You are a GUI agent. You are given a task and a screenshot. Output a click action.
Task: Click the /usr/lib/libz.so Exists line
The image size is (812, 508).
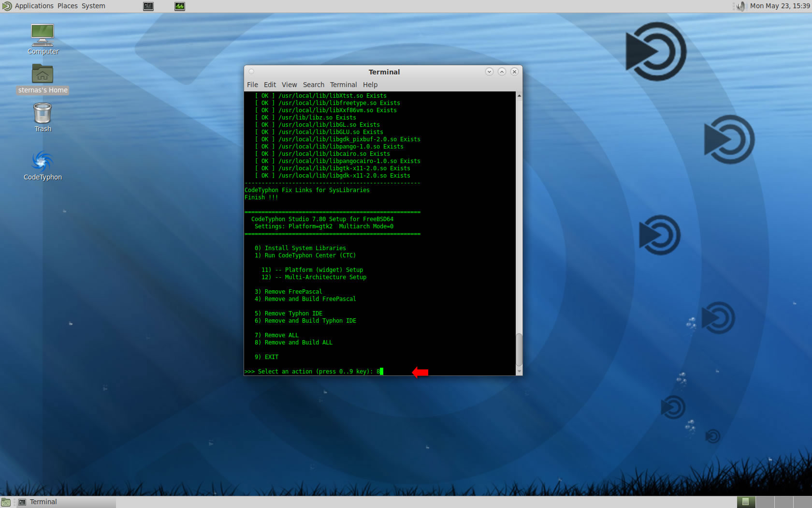tap(305, 118)
